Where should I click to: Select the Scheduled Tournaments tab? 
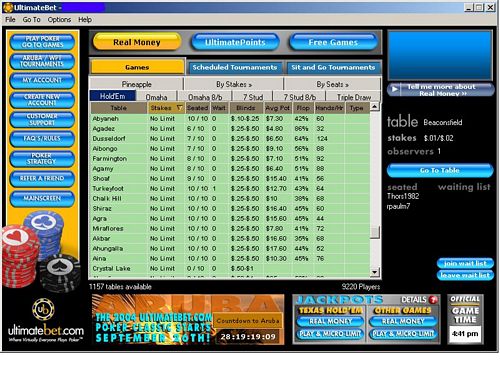pyautogui.click(x=235, y=67)
